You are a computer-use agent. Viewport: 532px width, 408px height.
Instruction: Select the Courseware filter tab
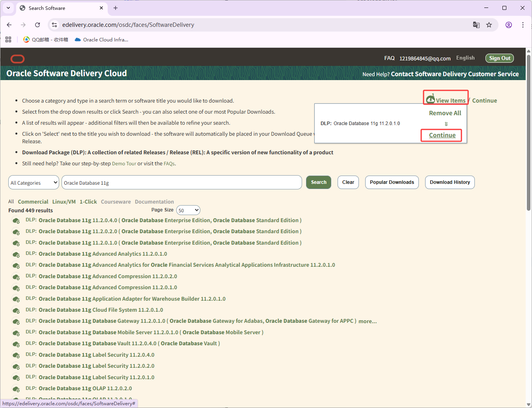116,202
